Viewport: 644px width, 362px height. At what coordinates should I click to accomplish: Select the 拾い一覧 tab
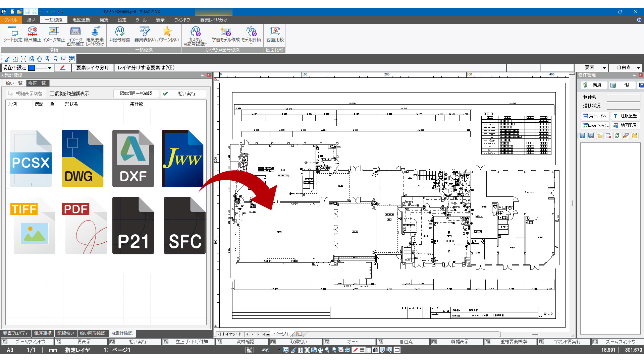14,83
